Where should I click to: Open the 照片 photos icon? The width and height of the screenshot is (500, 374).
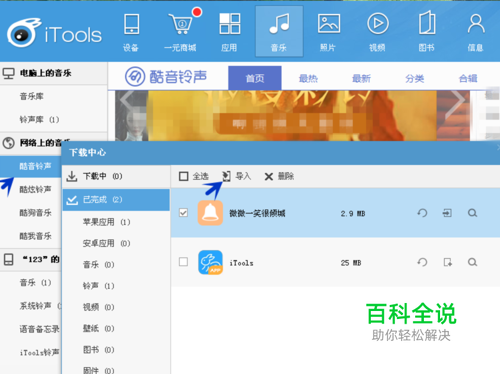[x=329, y=24]
